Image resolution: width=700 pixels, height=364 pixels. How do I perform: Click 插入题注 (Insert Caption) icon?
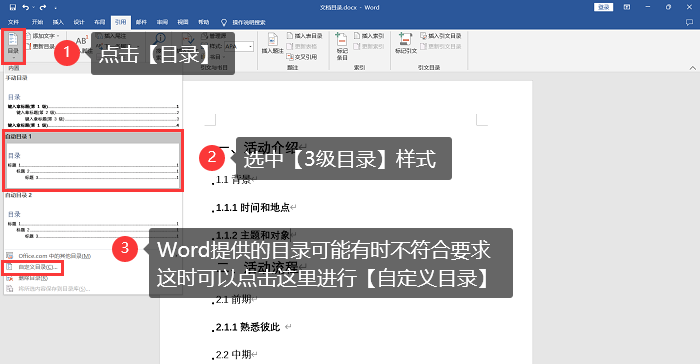[272, 40]
